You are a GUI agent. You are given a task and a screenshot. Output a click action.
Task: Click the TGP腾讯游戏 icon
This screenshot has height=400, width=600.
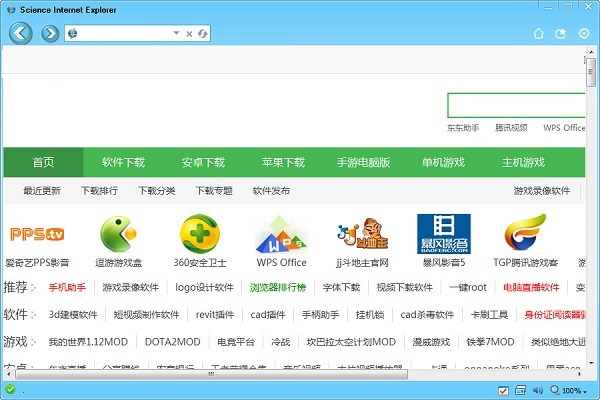click(525, 233)
